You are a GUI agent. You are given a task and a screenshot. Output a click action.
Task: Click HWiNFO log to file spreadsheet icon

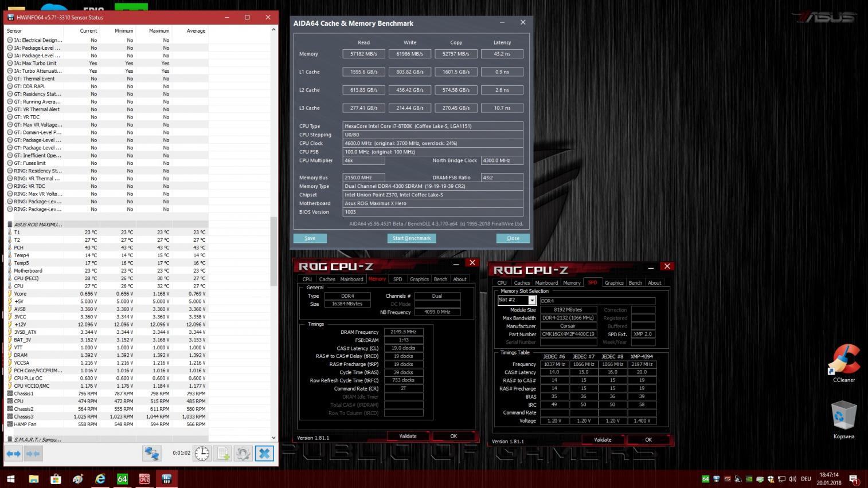point(223,454)
